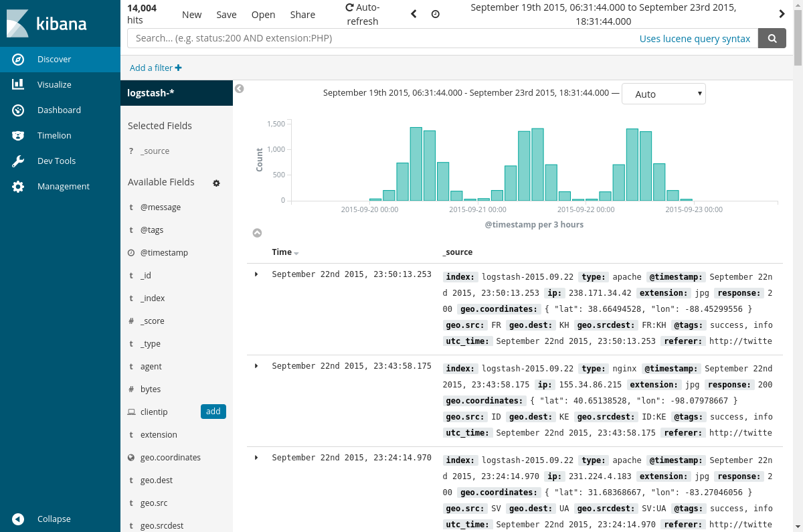
Task: Click the '@timestamp per 3 hours' axis label
Action: [534, 225]
